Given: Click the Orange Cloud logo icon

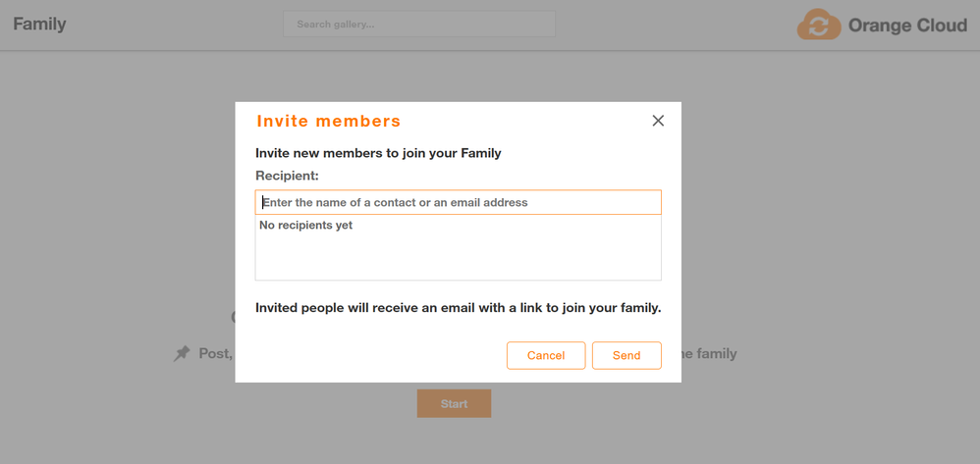Looking at the screenshot, I should coord(818,25).
